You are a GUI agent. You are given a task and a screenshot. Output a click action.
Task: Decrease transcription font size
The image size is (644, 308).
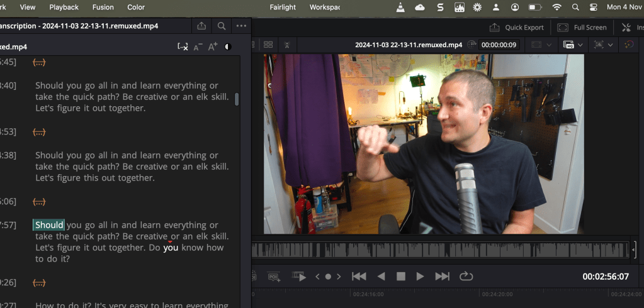coord(198,47)
